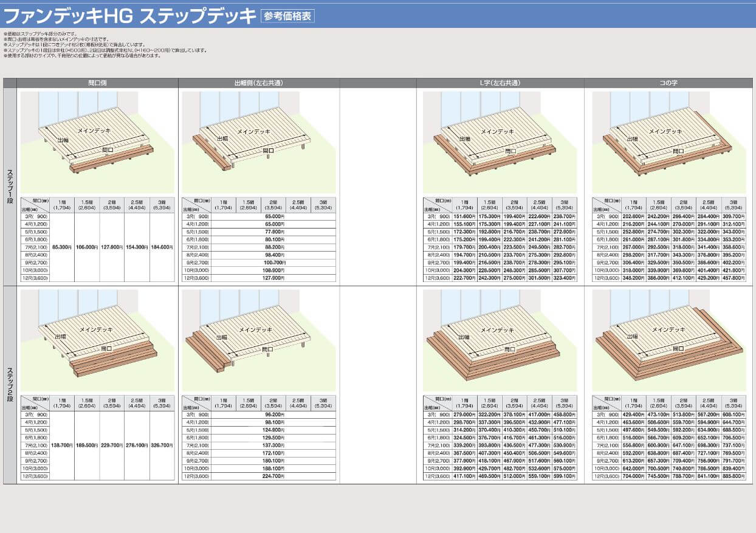Click the 172,100円 price row
756x533 pixels.
coord(273,453)
